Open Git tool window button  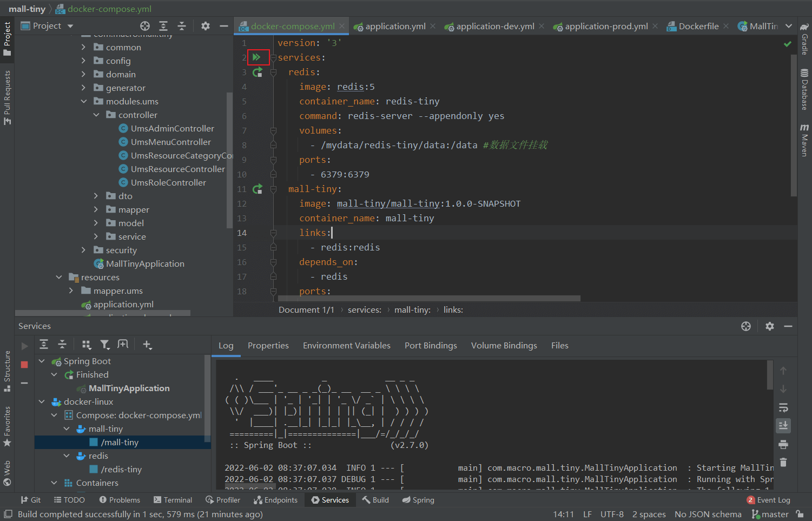point(31,500)
